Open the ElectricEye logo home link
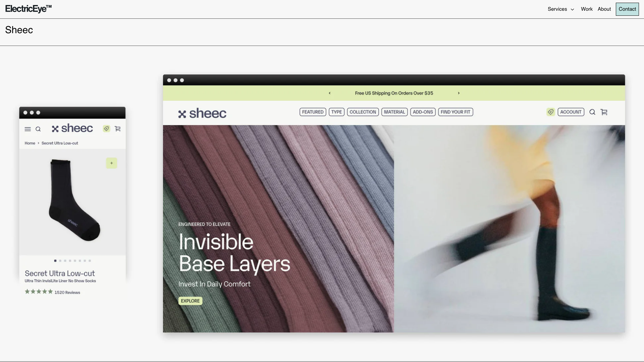 29,9
